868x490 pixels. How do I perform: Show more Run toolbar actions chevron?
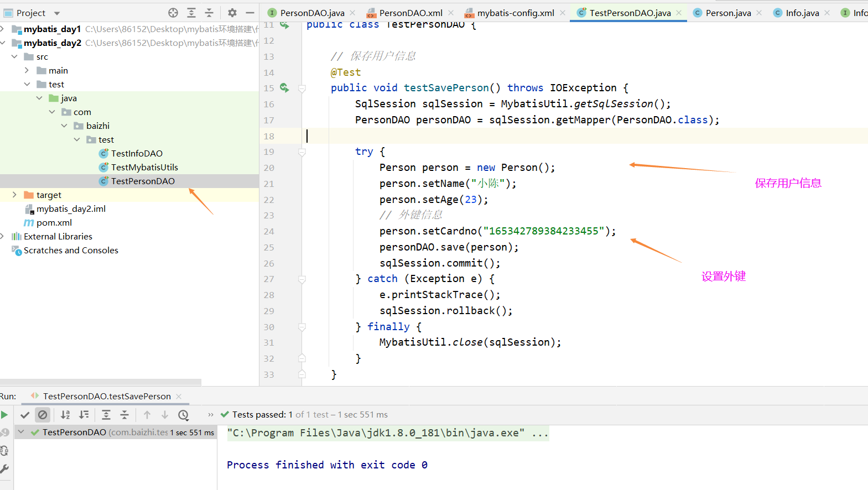tap(211, 415)
